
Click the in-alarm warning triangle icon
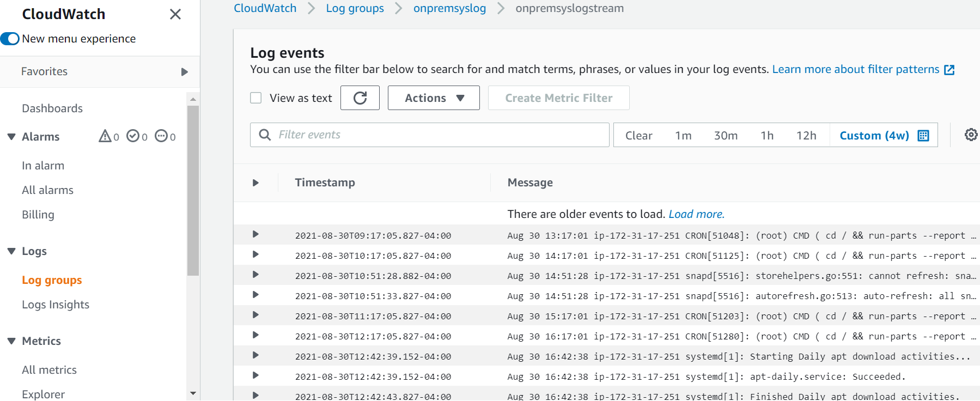pyautogui.click(x=105, y=136)
